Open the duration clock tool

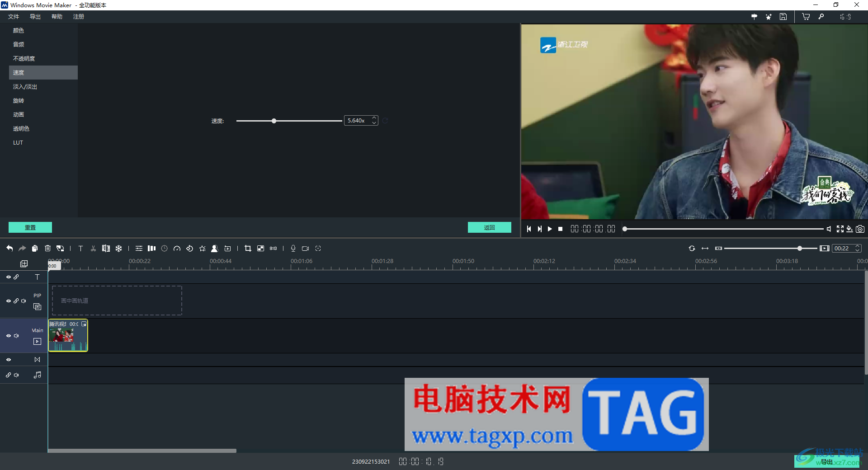tap(165, 248)
